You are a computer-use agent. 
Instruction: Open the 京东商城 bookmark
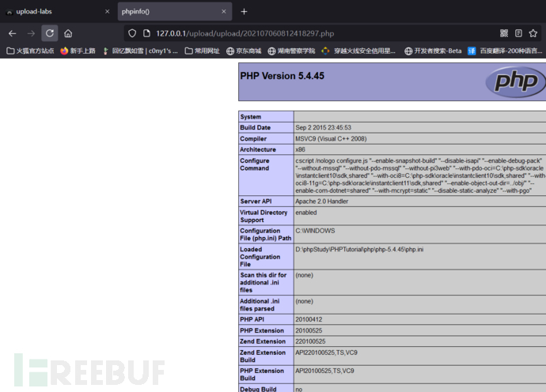244,51
